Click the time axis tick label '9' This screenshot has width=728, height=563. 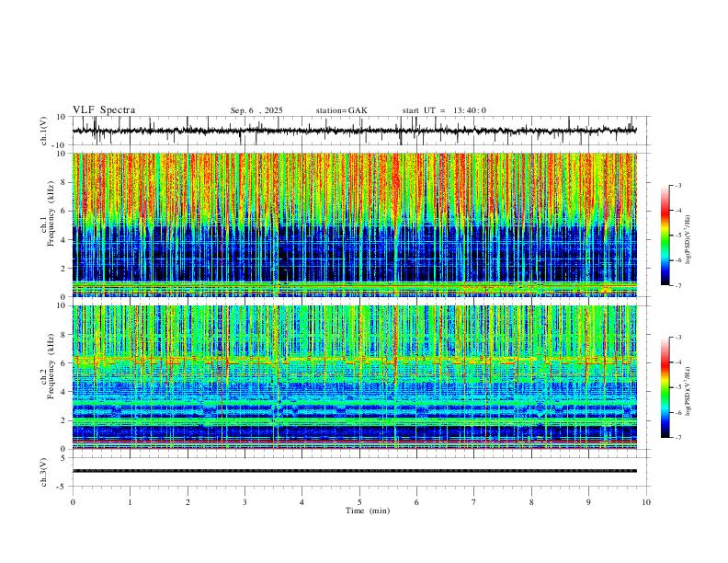tap(588, 502)
